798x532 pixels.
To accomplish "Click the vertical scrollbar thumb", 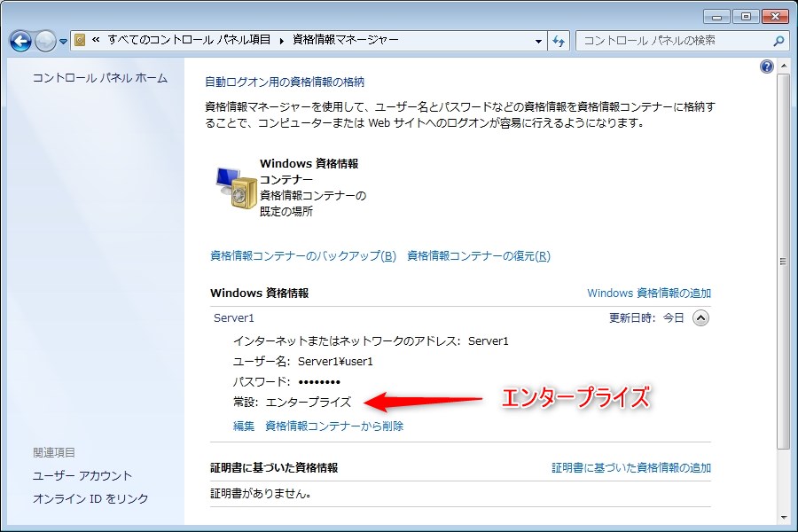I will [x=783, y=262].
